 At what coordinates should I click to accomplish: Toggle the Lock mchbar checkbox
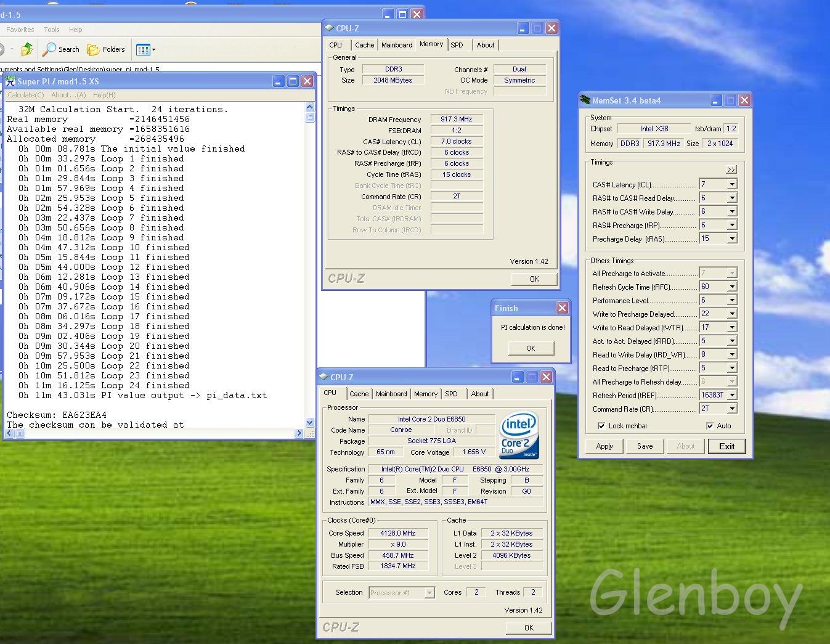pyautogui.click(x=601, y=426)
